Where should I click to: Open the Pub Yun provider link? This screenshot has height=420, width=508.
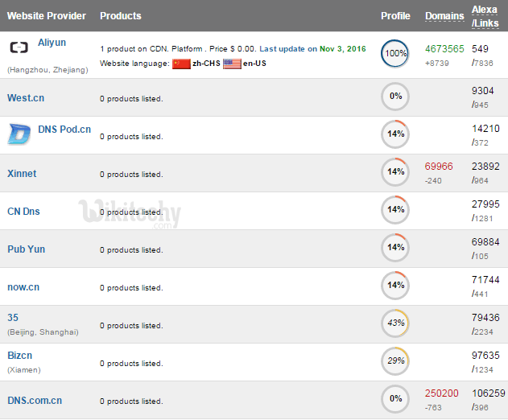26,249
